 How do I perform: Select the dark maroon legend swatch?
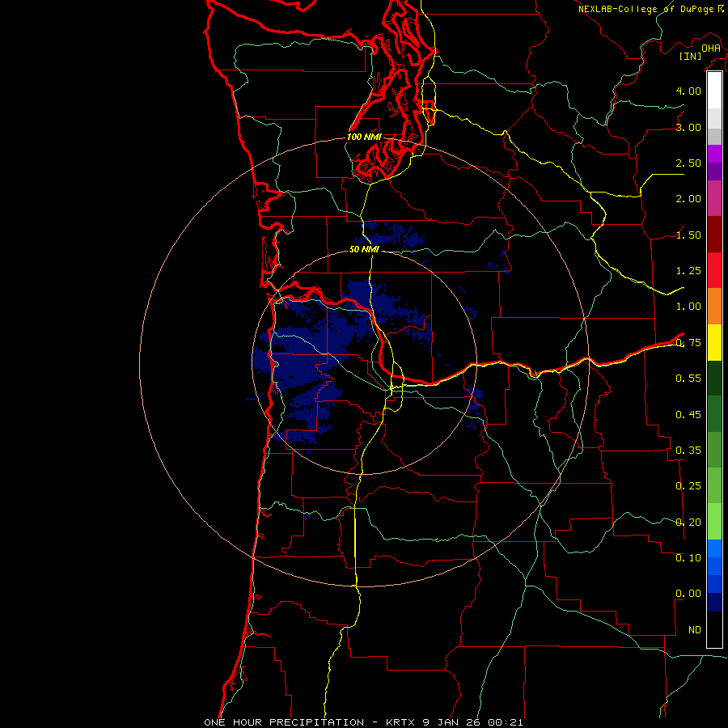[714, 235]
